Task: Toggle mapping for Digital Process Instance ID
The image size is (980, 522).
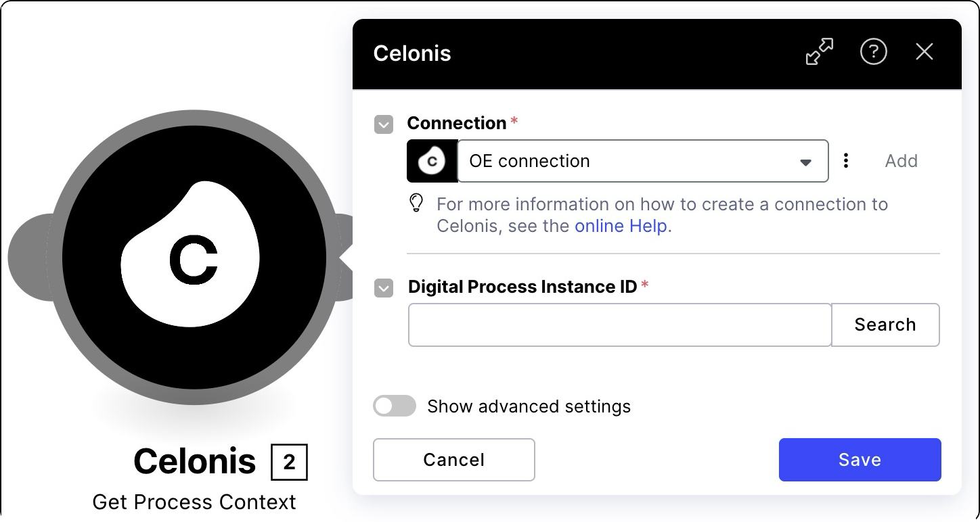Action: click(x=383, y=288)
